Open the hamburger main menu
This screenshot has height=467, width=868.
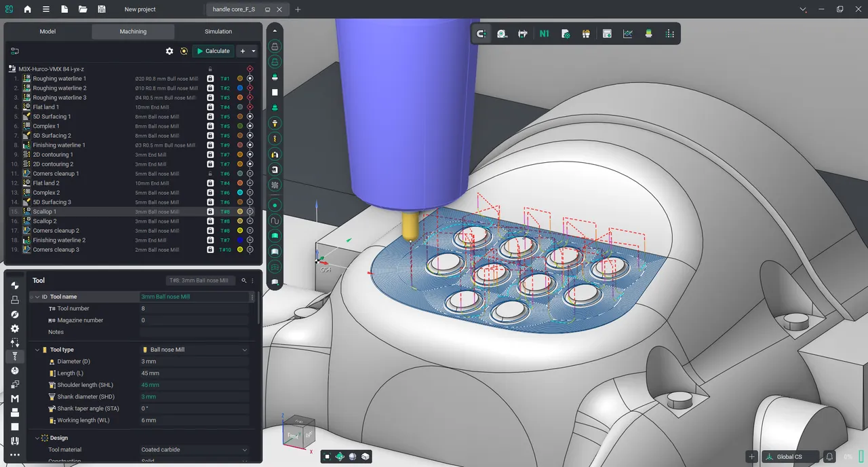tap(46, 10)
